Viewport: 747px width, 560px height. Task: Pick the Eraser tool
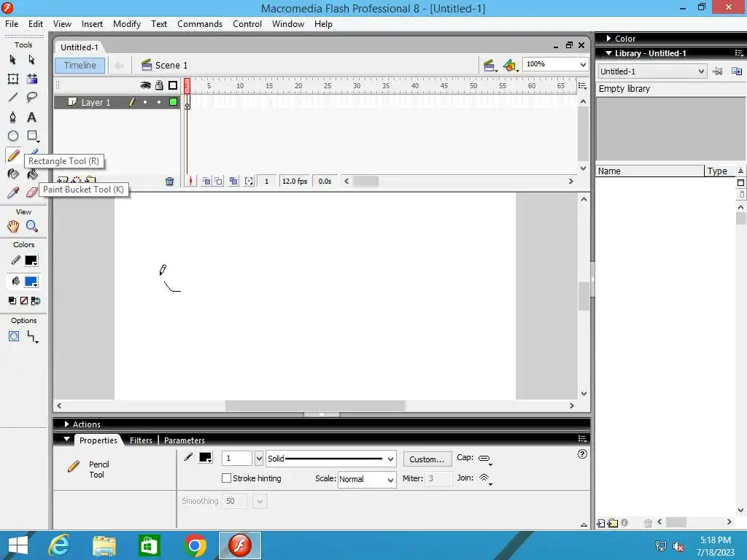point(32,192)
